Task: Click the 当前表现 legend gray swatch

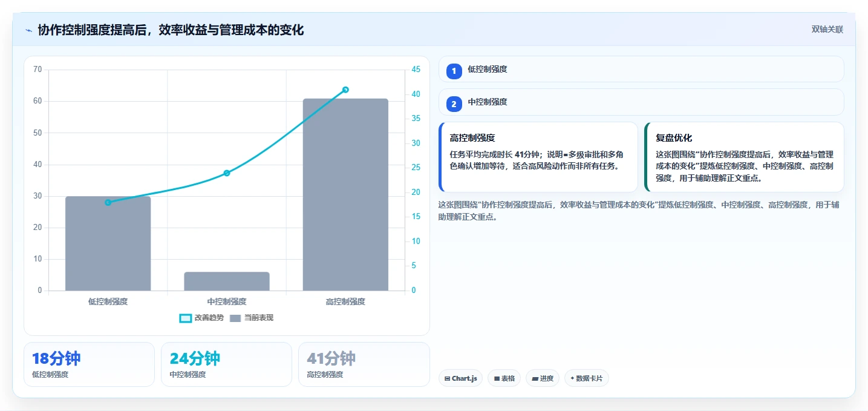Action: 235,318
